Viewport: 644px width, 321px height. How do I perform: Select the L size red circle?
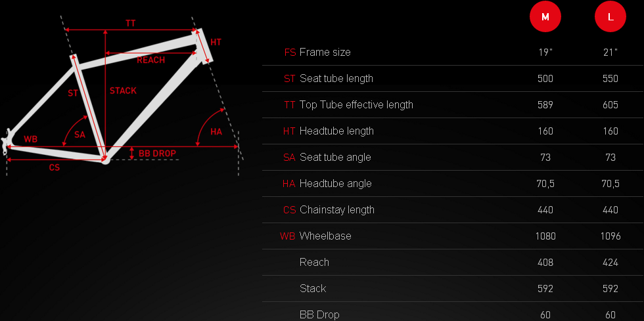[610, 17]
